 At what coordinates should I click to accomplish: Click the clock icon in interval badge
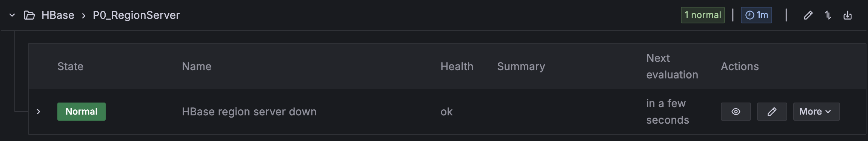pos(749,15)
